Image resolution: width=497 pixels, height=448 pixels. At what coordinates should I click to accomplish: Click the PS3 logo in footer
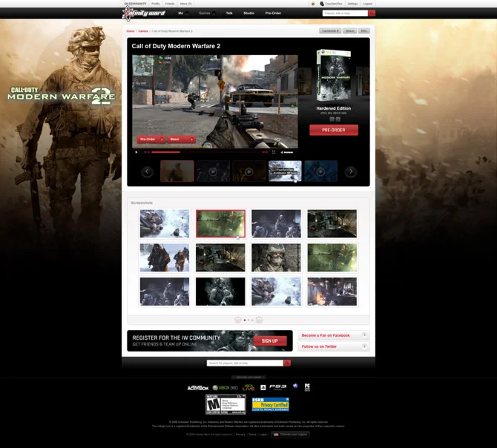pyautogui.click(x=278, y=387)
